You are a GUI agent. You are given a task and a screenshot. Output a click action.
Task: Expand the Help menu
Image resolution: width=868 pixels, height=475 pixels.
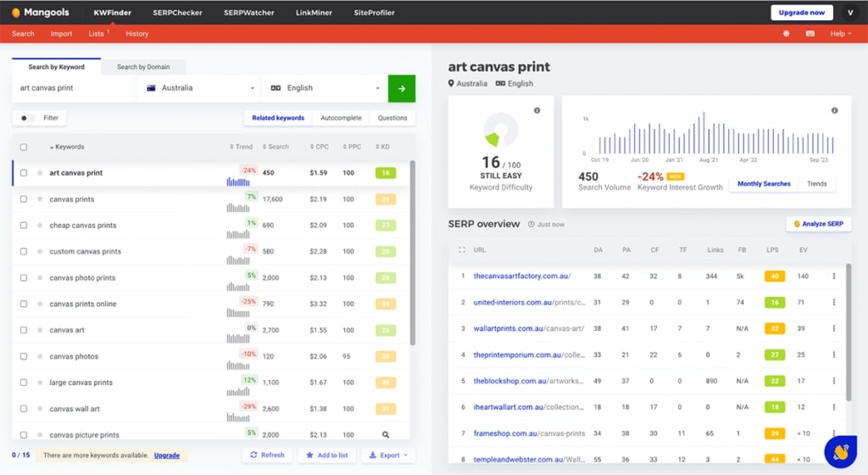point(840,34)
